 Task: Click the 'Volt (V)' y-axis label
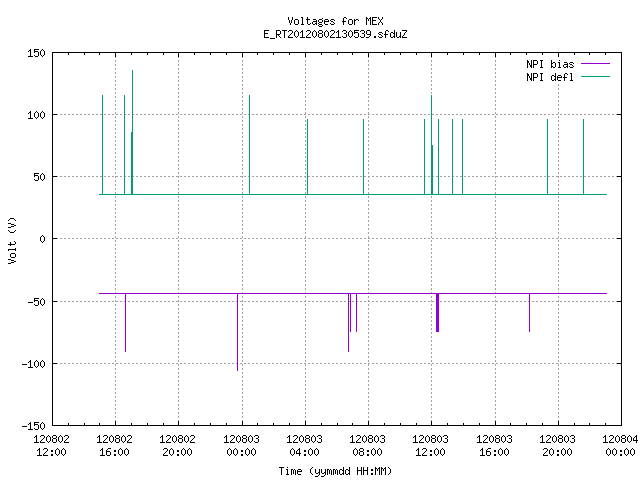click(x=12, y=240)
